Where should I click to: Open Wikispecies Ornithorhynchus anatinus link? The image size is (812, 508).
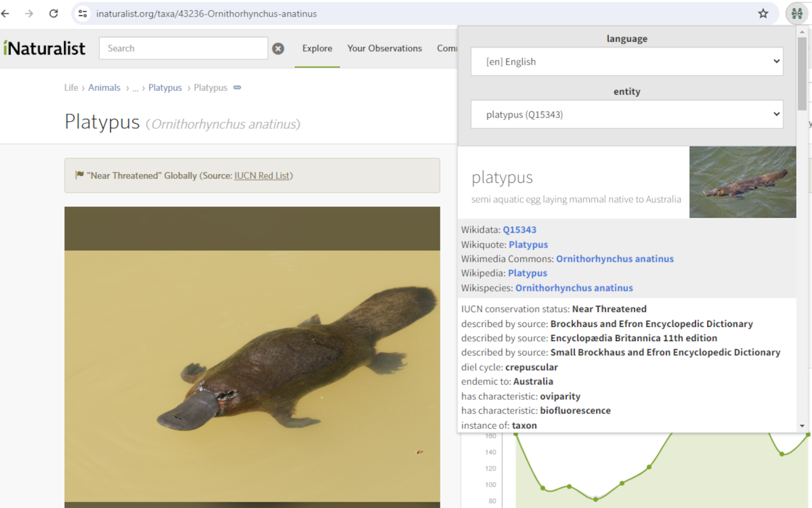[x=573, y=288]
